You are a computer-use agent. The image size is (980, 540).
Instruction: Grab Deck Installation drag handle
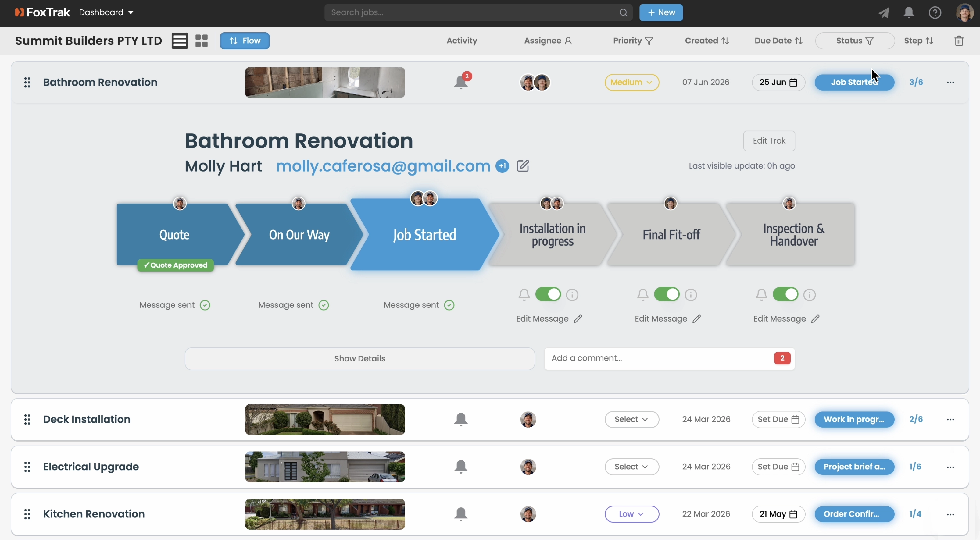[27, 419]
